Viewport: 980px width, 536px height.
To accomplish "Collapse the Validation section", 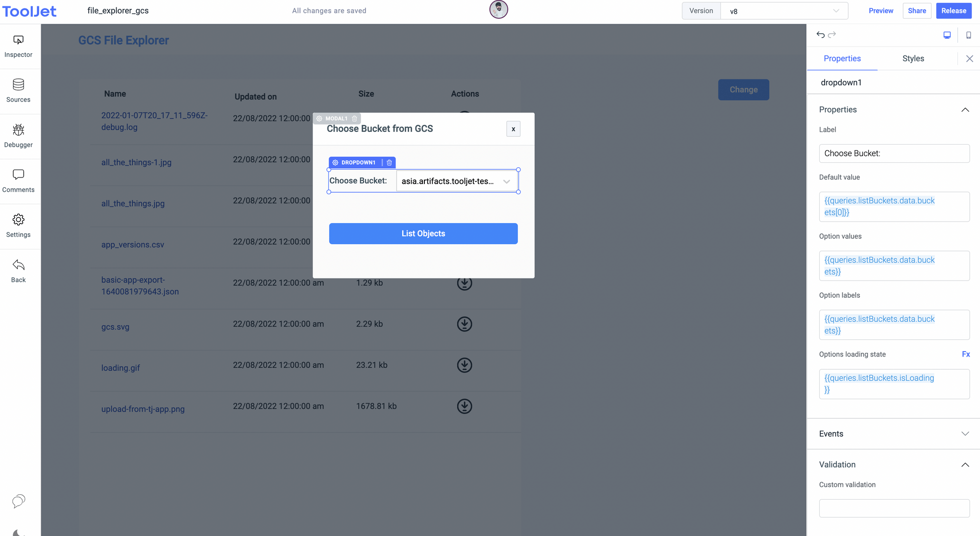I will coord(965,464).
